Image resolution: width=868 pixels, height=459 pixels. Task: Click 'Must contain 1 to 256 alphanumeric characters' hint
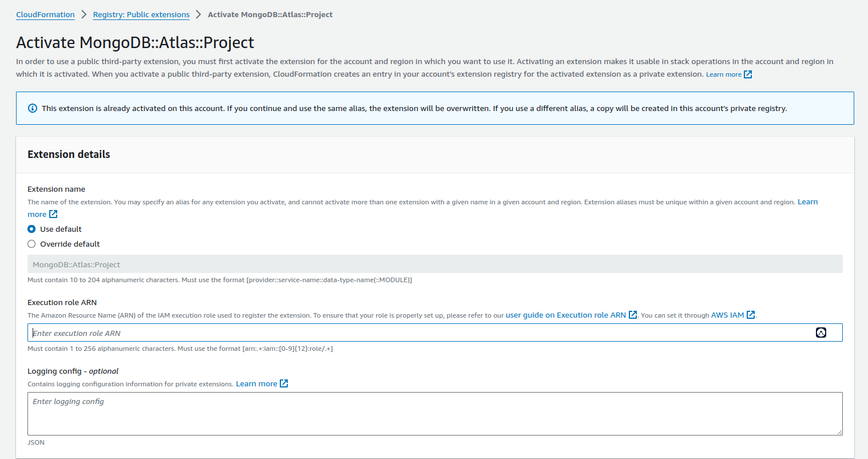click(x=180, y=349)
